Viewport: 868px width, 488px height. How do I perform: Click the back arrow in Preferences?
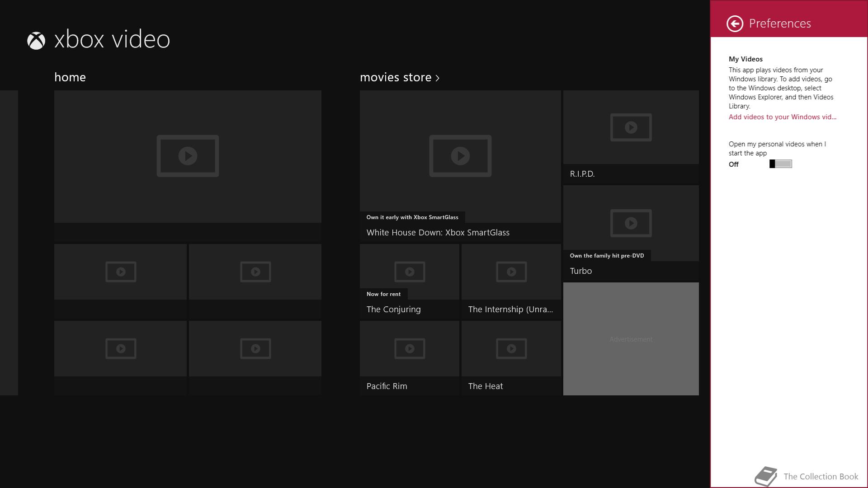click(735, 23)
